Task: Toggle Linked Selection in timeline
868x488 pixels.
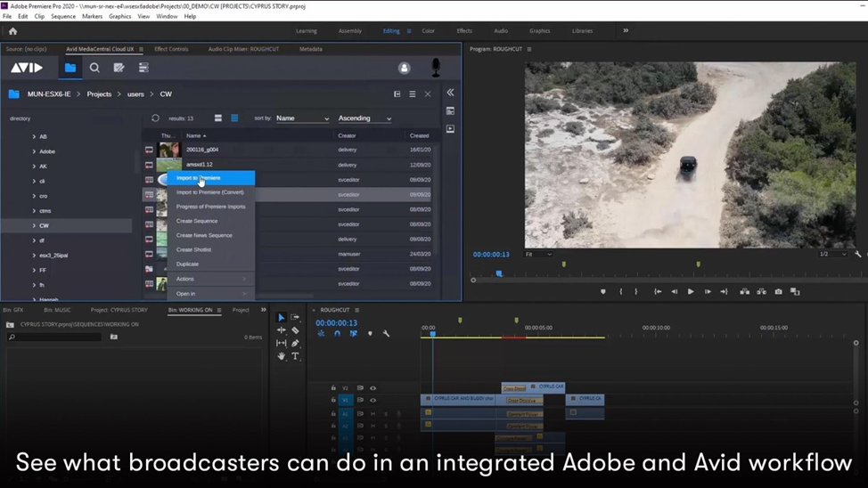Action: 353,334
